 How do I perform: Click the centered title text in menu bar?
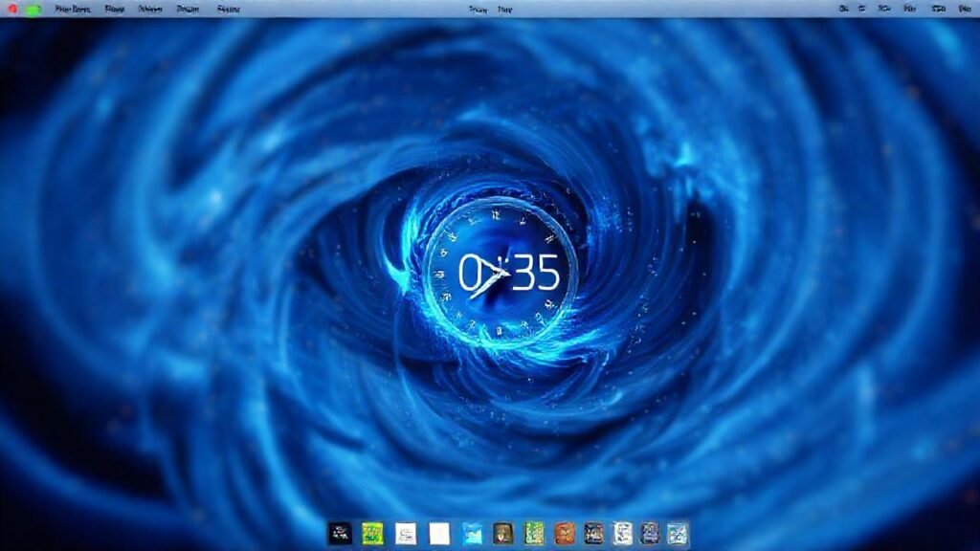point(490,9)
